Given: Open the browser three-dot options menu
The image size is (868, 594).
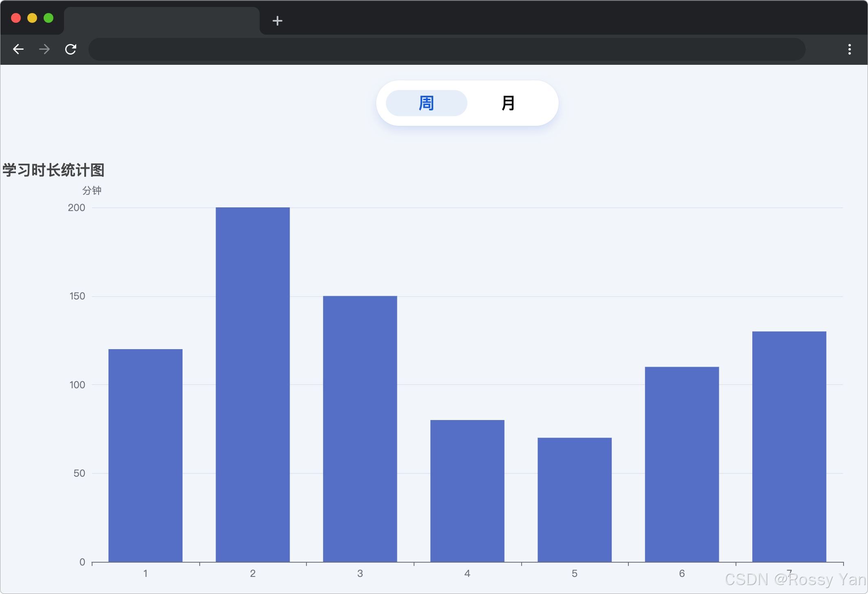Looking at the screenshot, I should (850, 49).
